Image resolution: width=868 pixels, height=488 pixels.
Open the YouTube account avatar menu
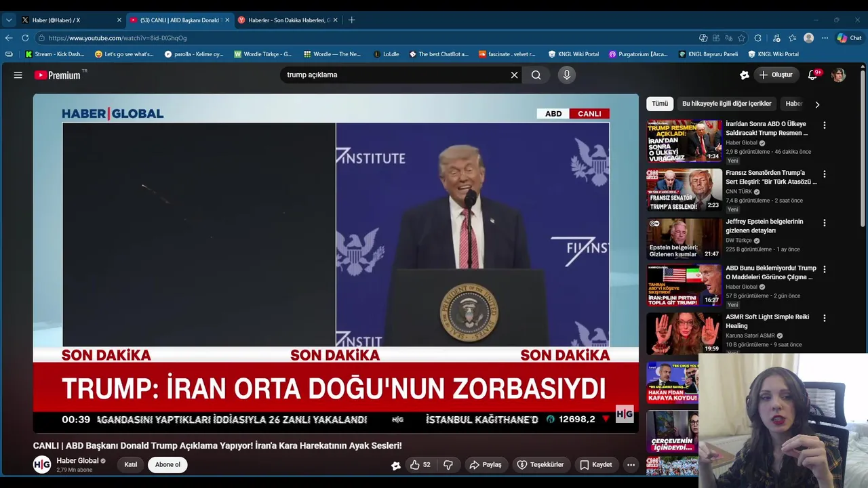click(x=839, y=75)
